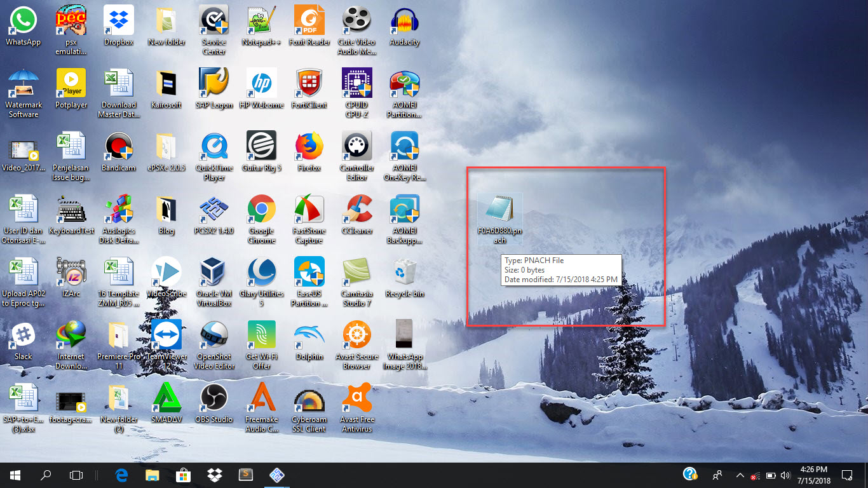Click the Firefox desktop shortcut
This screenshot has height=488, width=868.
click(309, 146)
